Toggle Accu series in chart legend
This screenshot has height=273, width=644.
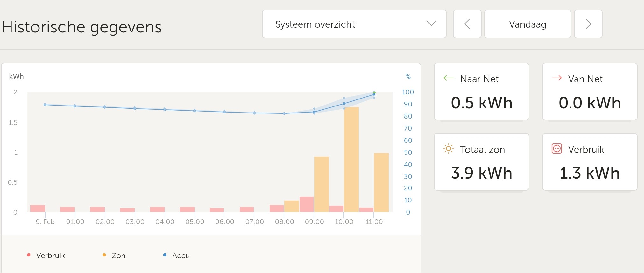181,256
